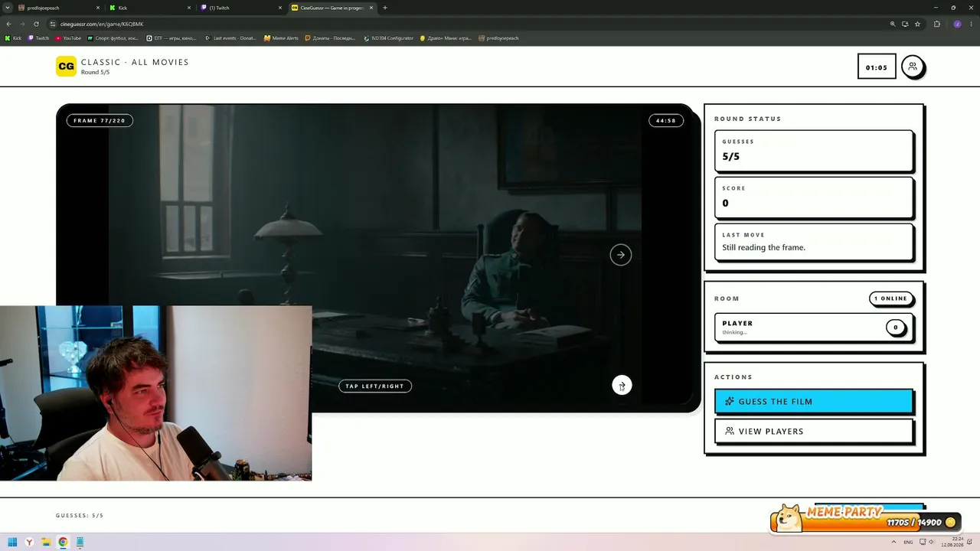The width and height of the screenshot is (980, 551).
Task: Open the Спорт: футбол bookmark
Action: (113, 38)
